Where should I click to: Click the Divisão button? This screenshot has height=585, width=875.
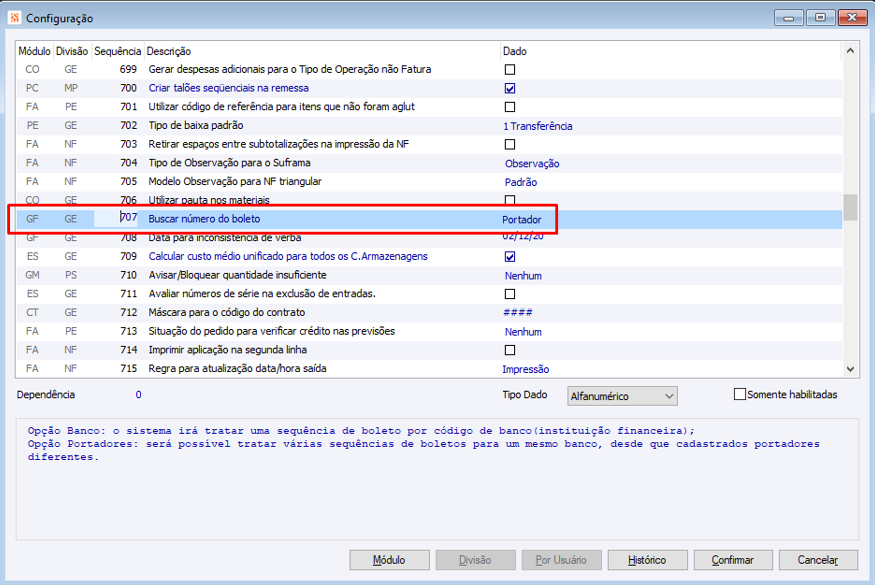[x=475, y=560]
